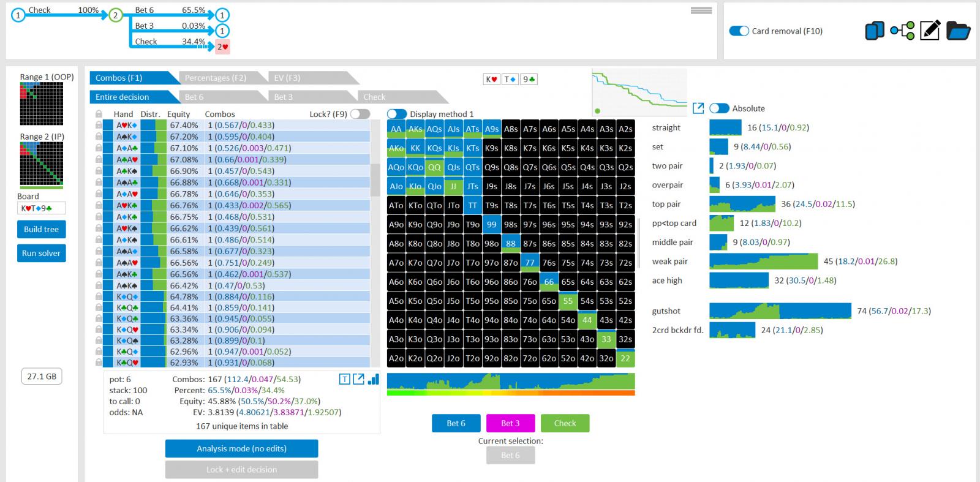Click the bar chart icon in summary box
980x482 pixels.
coord(373,379)
